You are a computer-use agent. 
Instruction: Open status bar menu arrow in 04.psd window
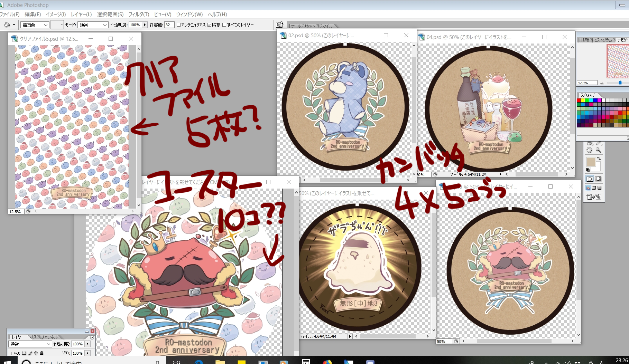point(500,175)
